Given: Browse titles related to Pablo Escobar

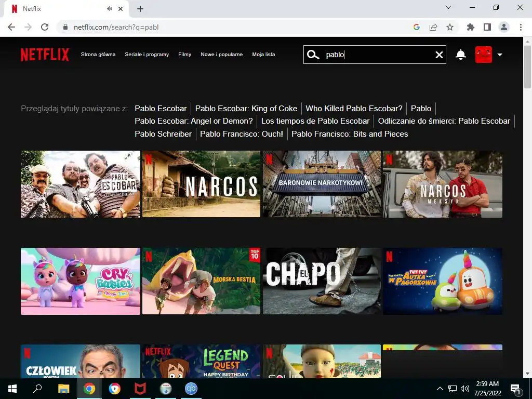Looking at the screenshot, I should coord(161,109).
